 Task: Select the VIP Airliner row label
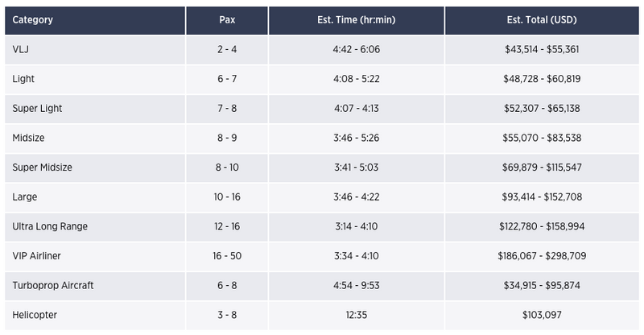coord(36,255)
